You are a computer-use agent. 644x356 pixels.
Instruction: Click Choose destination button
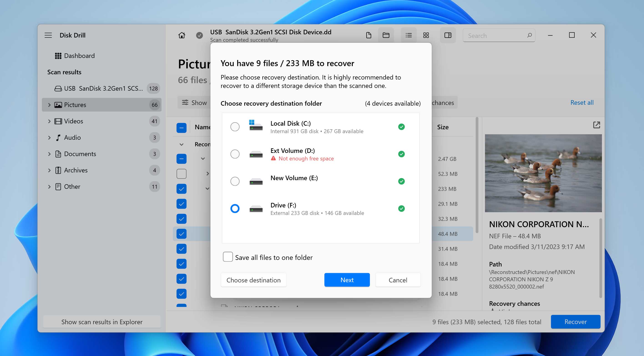[253, 280]
